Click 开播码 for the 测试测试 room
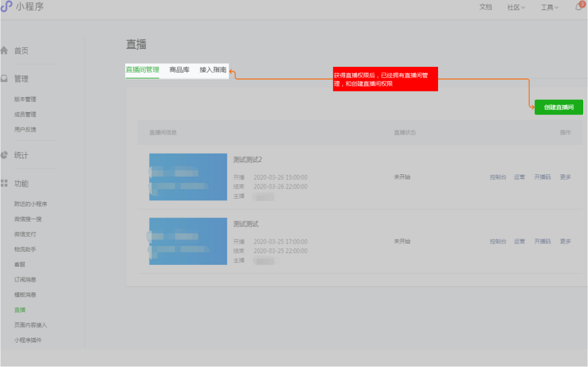The image size is (588, 367). tap(541, 241)
